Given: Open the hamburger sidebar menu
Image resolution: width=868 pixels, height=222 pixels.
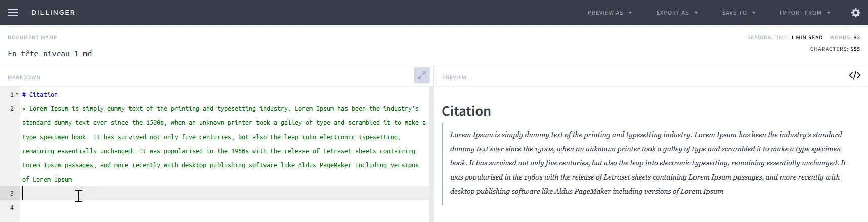Looking at the screenshot, I should click(13, 13).
